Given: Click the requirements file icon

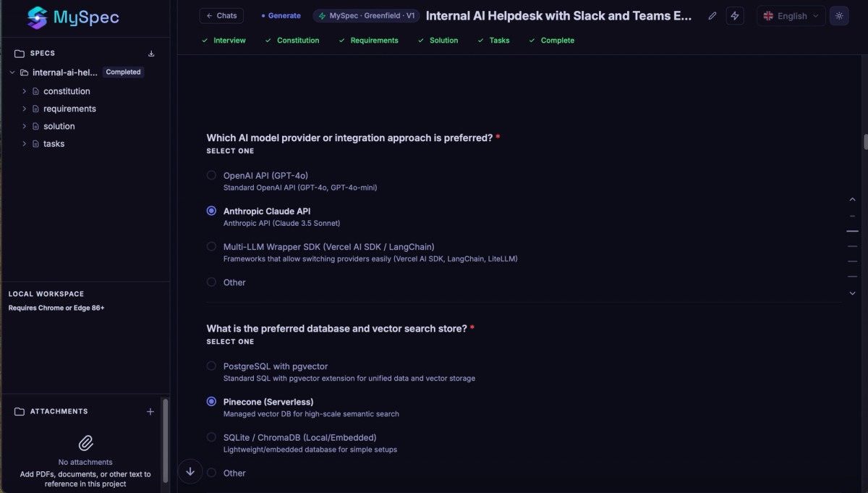Looking at the screenshot, I should coord(35,109).
